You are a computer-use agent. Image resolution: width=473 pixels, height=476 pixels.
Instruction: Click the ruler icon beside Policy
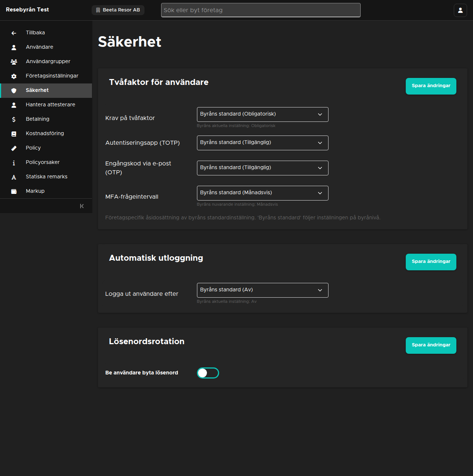(x=14, y=148)
